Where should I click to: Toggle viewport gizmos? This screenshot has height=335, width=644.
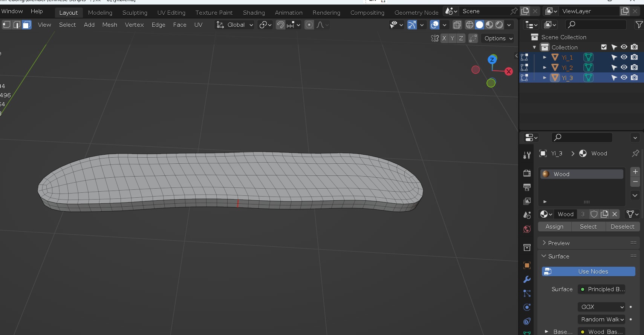[x=412, y=25]
